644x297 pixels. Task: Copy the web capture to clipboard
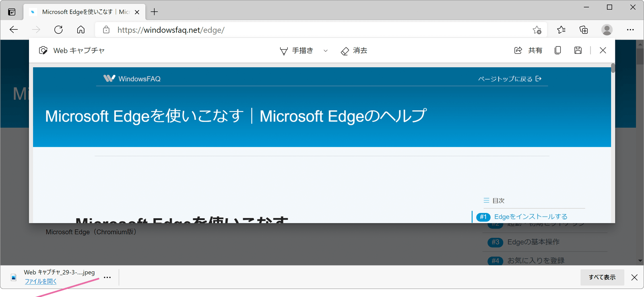click(557, 50)
